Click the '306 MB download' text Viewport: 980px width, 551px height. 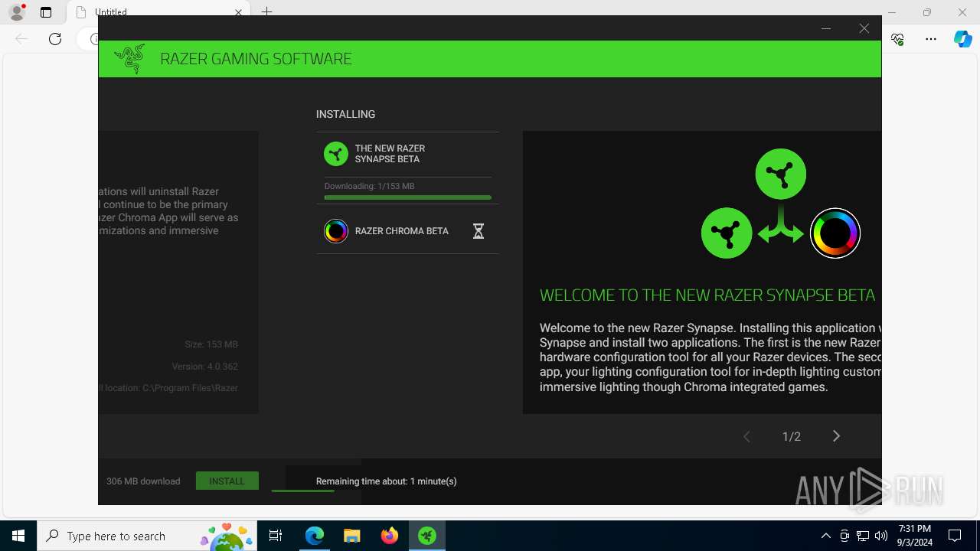point(143,481)
